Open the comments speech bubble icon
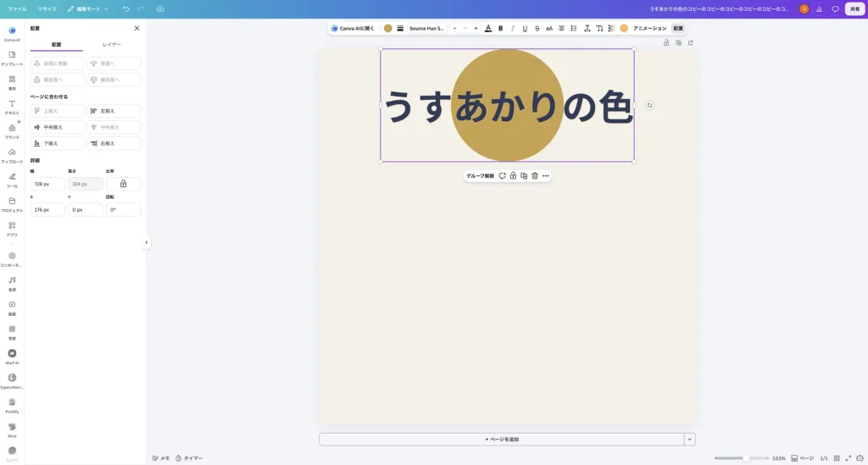This screenshot has height=465, width=868. [835, 8]
